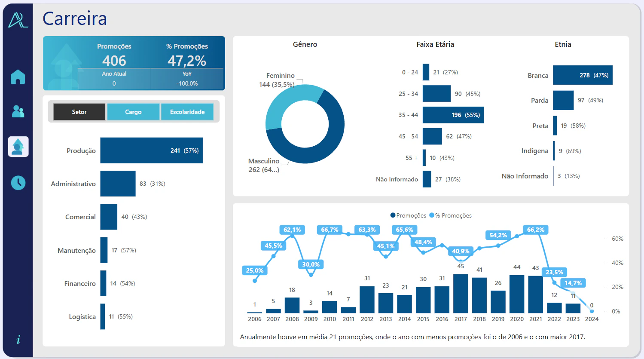The width and height of the screenshot is (644, 359).
Task: Click the Ano Atual label
Action: coord(114,74)
